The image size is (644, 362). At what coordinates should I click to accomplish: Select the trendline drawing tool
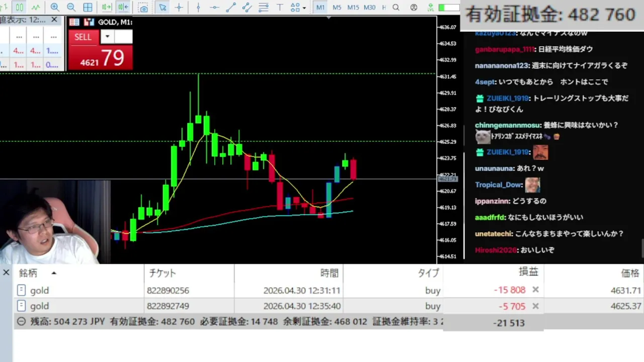pyautogui.click(x=230, y=7)
